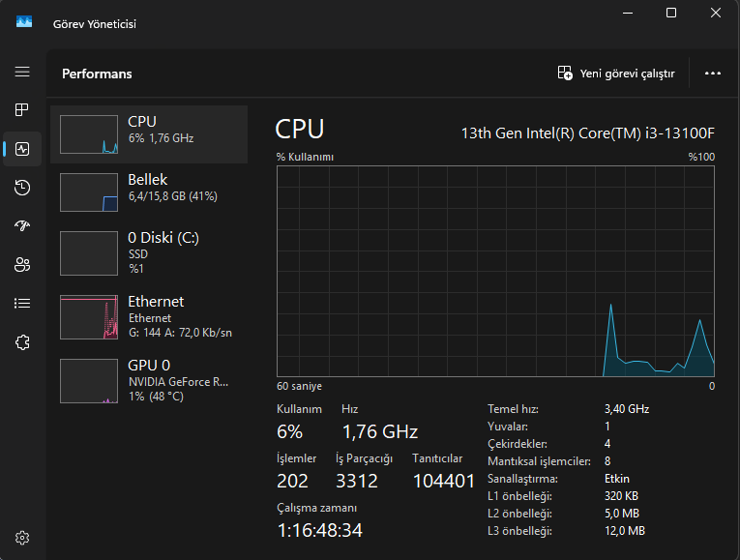Click the Yeni görevi çalıştır button

[616, 74]
